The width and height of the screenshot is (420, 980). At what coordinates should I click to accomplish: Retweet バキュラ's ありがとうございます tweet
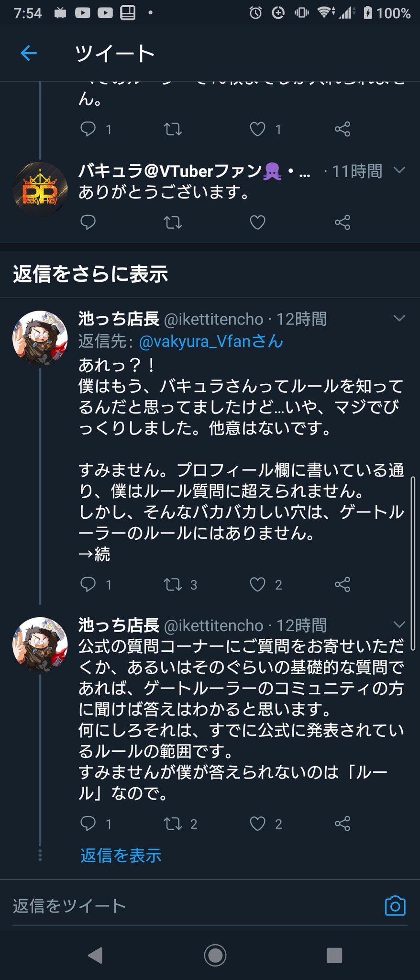(x=173, y=223)
